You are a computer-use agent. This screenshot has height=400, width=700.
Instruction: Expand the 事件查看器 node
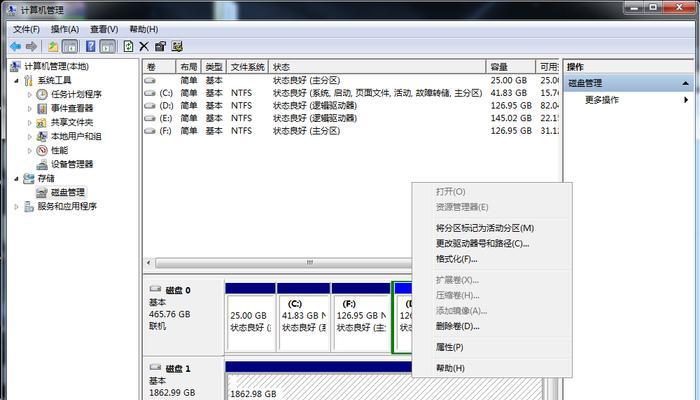pos(30,108)
